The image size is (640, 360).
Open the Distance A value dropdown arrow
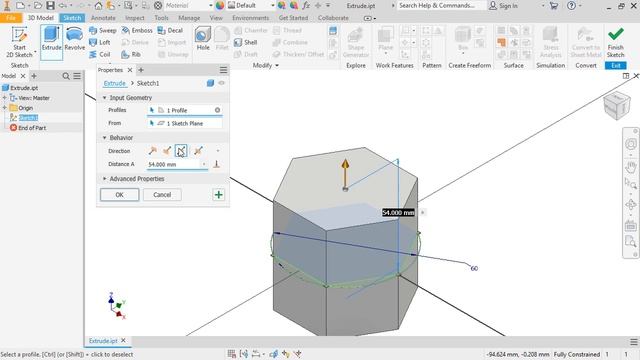tap(204, 164)
